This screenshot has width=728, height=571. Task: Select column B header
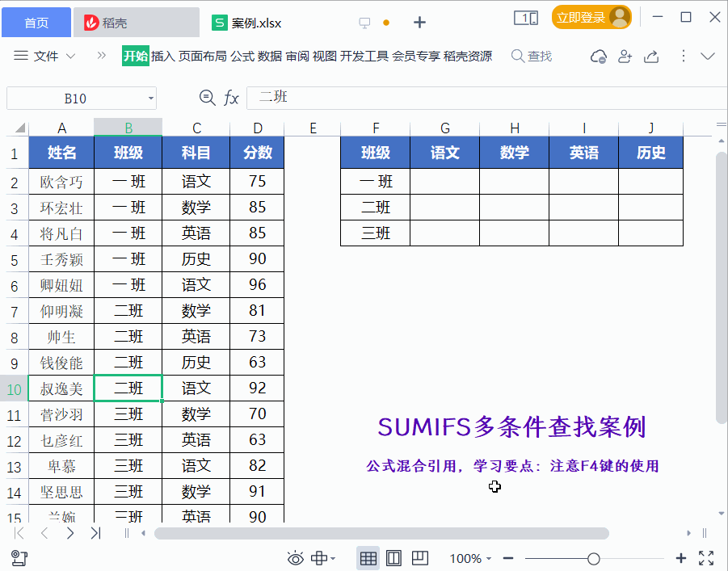click(x=128, y=128)
